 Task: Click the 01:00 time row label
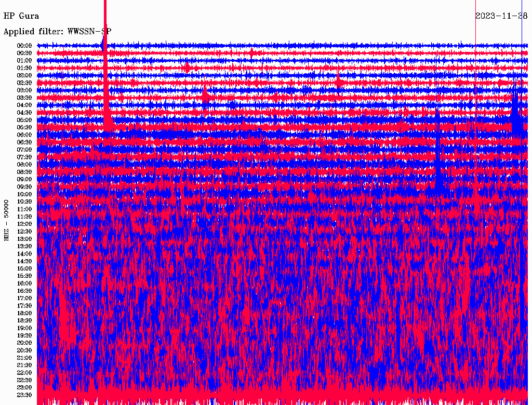(x=24, y=61)
